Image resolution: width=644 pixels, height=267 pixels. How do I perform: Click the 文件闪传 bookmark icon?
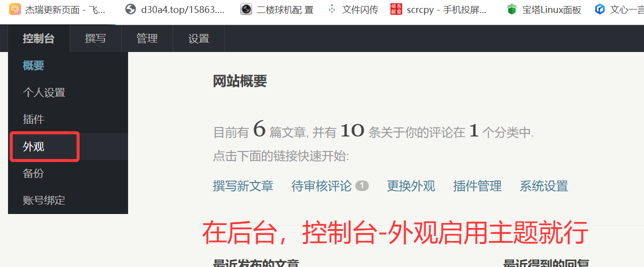click(x=331, y=9)
